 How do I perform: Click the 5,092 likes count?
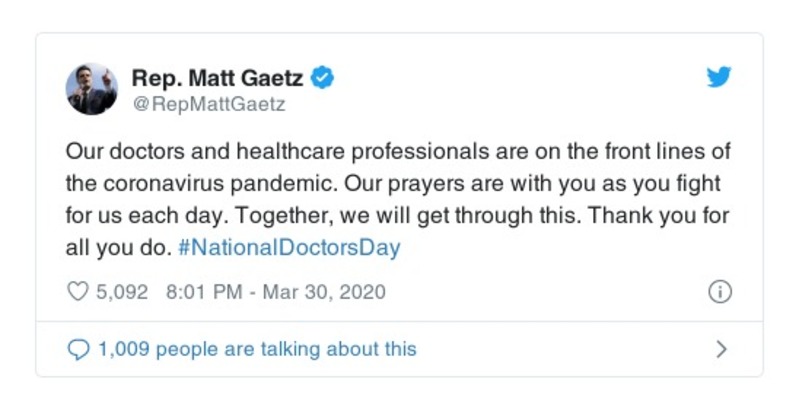pos(120,293)
